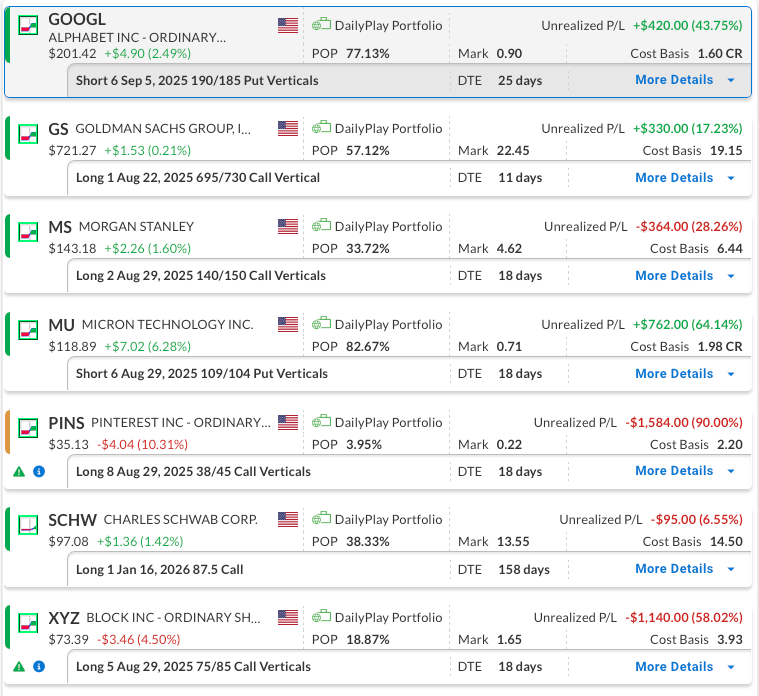This screenshot has width=759, height=696.
Task: Click the portfolio icon in GOOGL row
Action: 321,24
